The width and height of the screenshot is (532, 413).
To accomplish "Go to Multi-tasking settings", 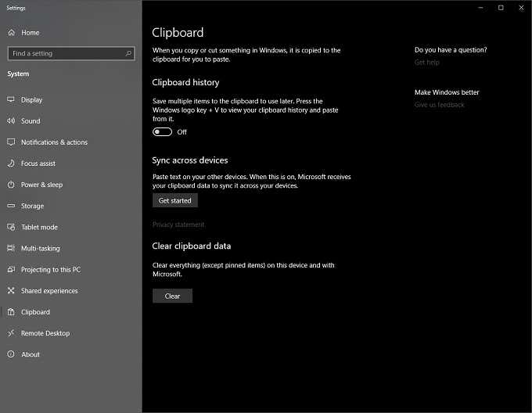I will click(x=40, y=248).
